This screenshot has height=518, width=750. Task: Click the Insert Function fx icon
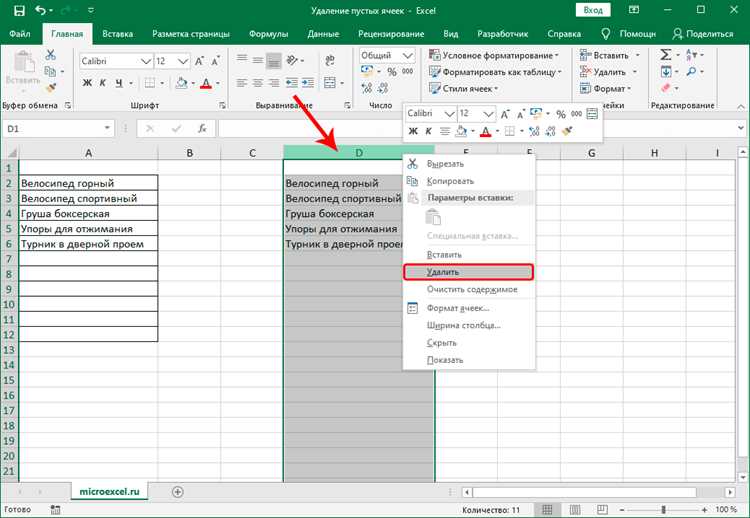(202, 128)
